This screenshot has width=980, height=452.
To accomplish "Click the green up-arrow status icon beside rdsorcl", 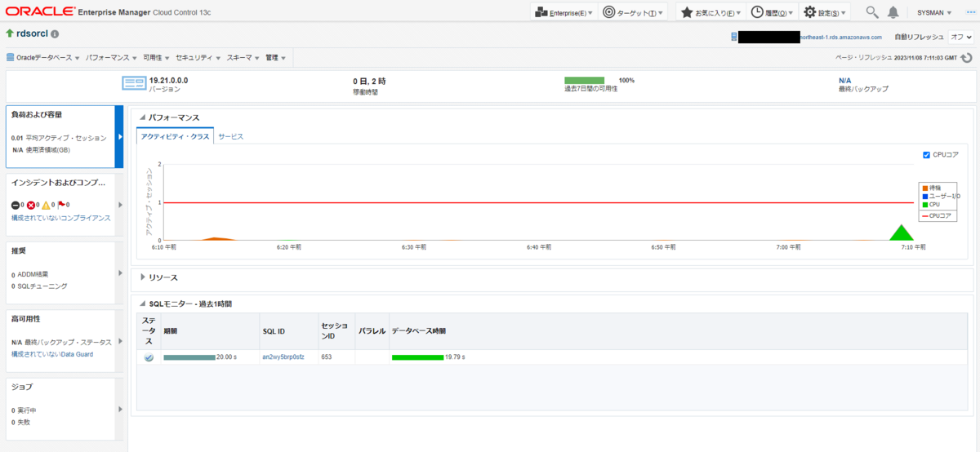I will coord(10,34).
